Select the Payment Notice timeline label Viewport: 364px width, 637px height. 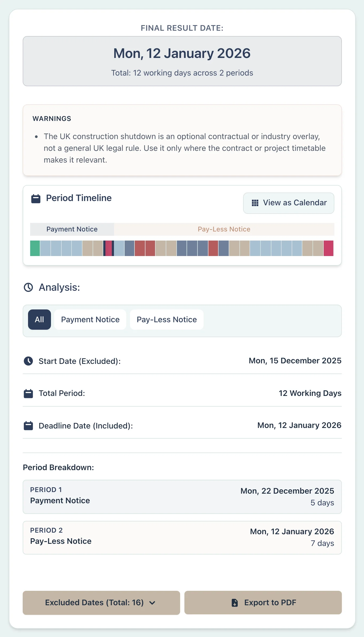(72, 229)
